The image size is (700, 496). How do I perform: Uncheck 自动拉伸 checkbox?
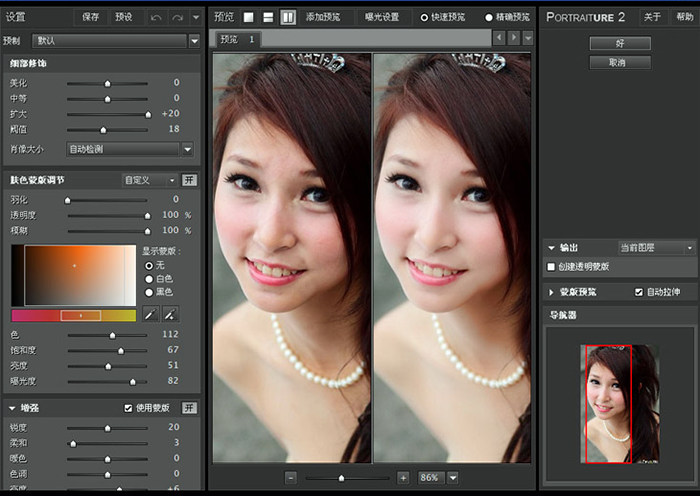(639, 292)
